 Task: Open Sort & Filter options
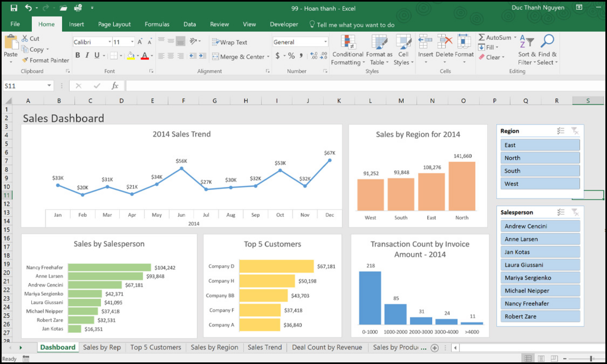click(x=526, y=49)
